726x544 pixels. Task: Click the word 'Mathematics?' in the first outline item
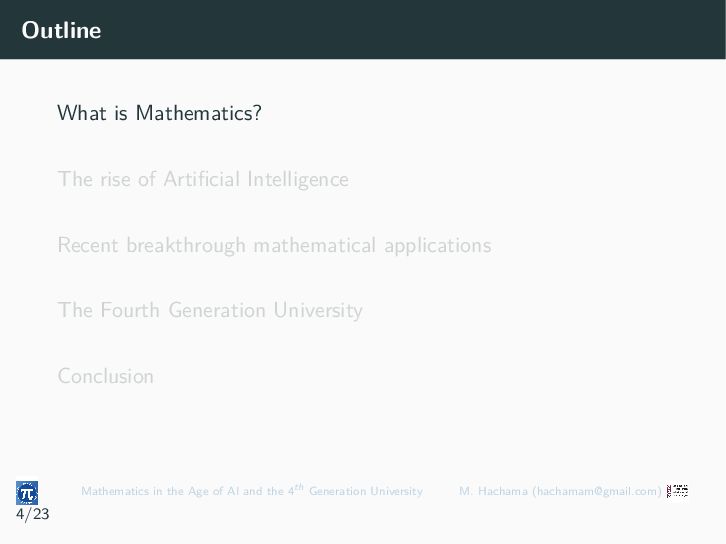[199, 113]
